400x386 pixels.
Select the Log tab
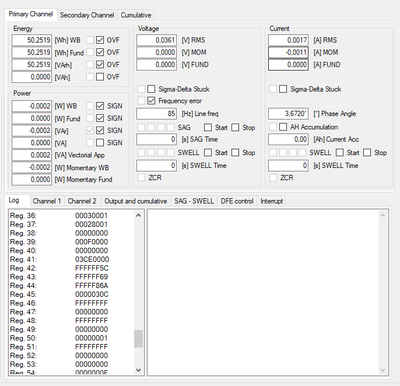coord(14,200)
